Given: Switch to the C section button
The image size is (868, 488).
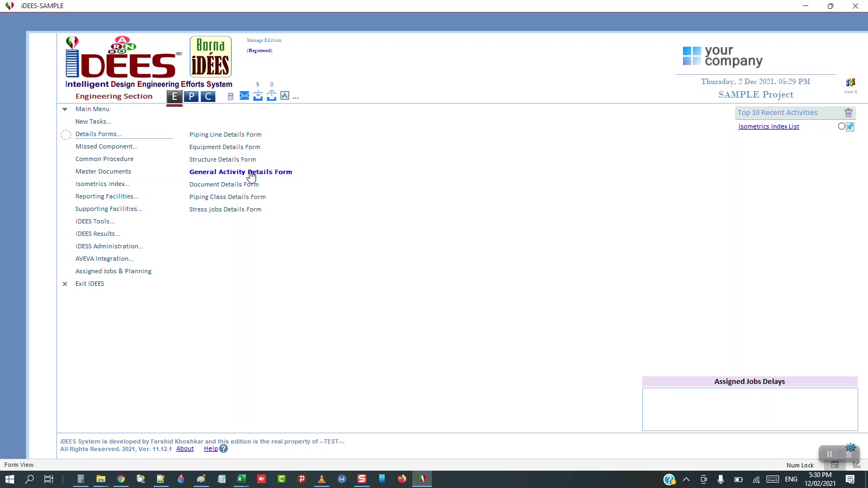Looking at the screenshot, I should click(208, 97).
